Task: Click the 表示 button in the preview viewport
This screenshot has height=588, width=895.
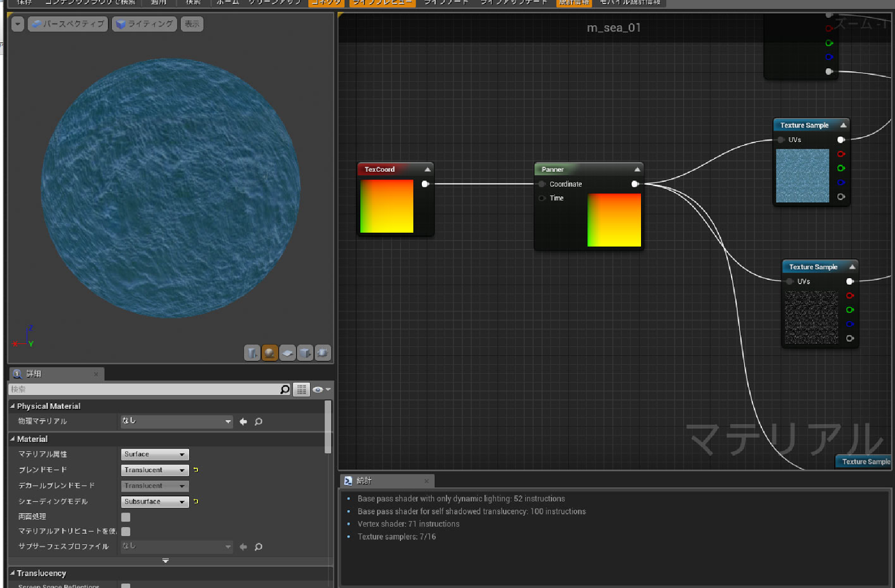Action: (192, 24)
